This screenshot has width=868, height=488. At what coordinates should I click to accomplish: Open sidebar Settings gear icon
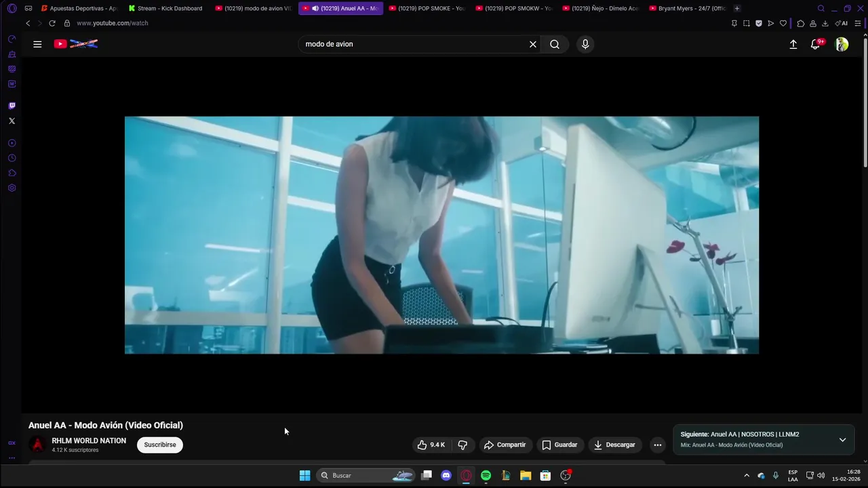[12, 188]
